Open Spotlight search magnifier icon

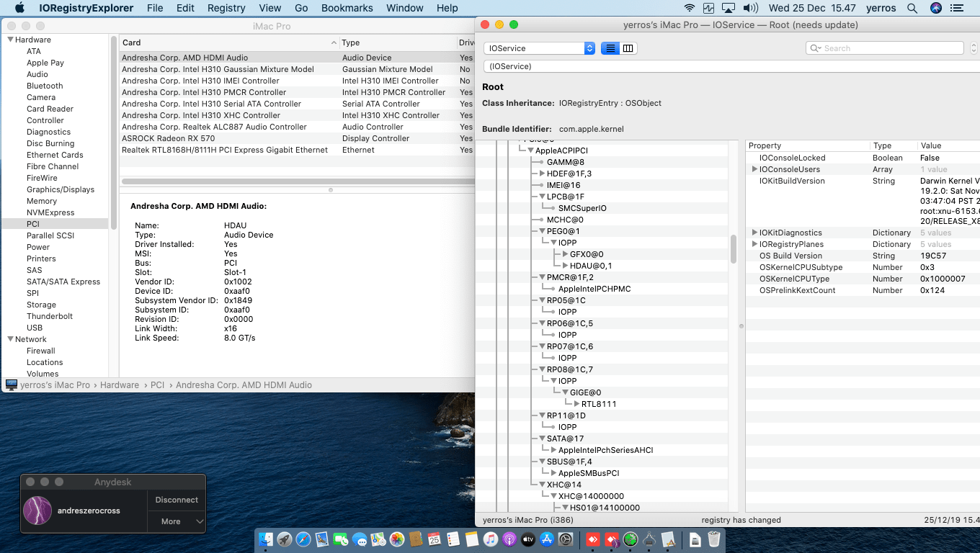click(912, 8)
